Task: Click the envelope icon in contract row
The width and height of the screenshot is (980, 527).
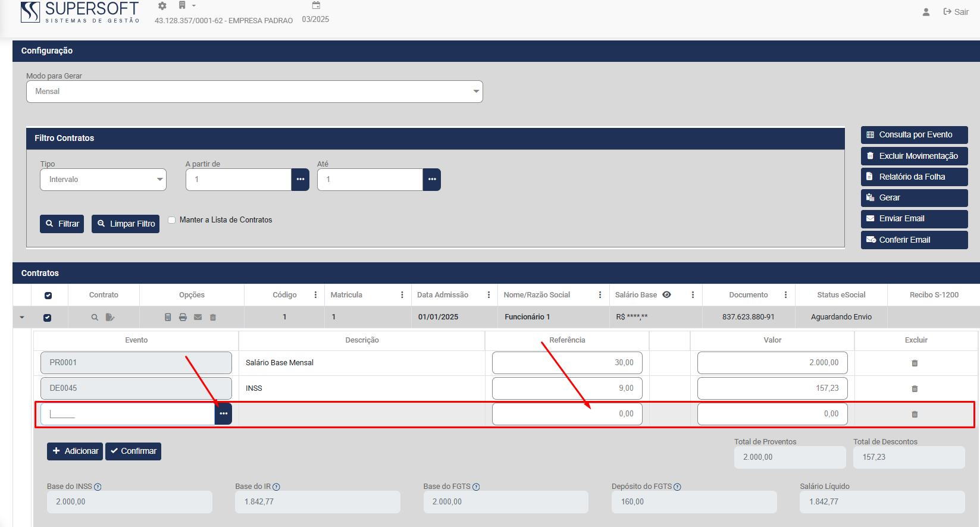Action: [x=198, y=317]
